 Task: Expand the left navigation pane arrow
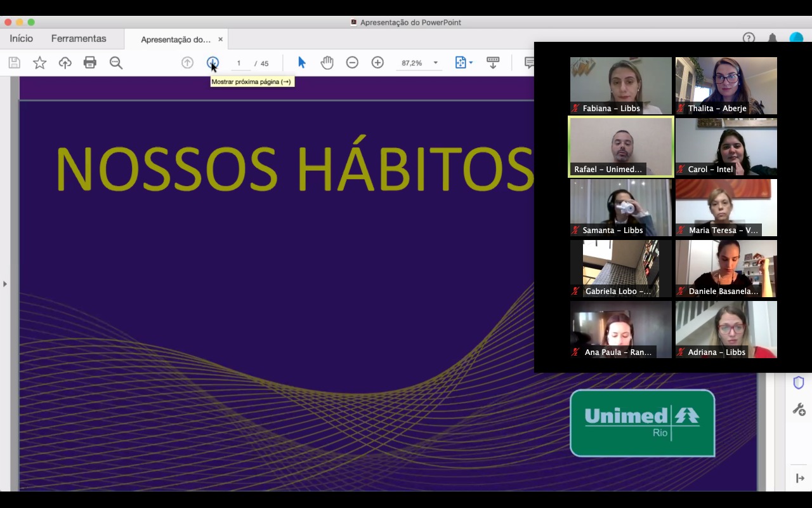(5, 284)
